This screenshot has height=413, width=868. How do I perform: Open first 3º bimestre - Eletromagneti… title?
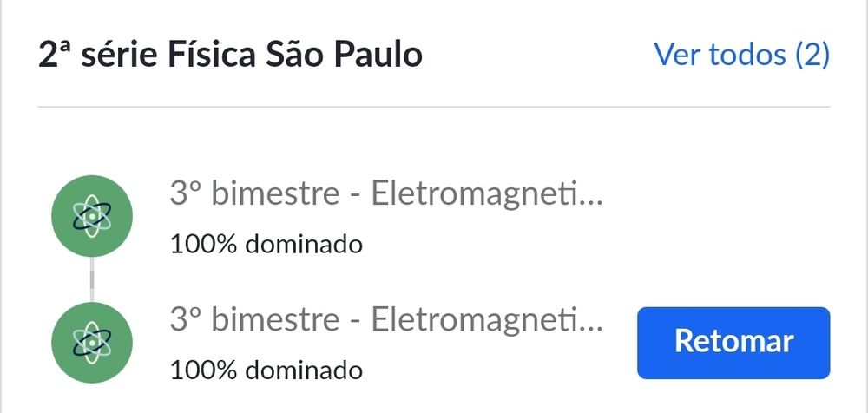385,195
